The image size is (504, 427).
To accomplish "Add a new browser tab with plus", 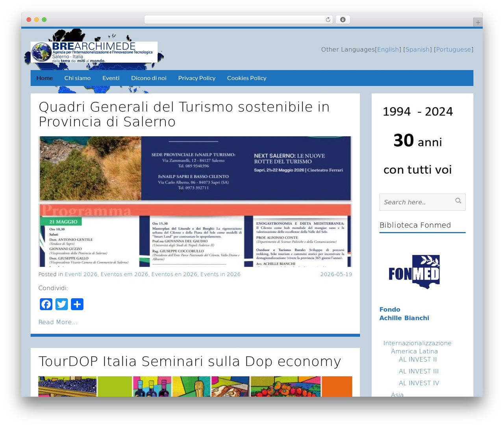I will pyautogui.click(x=478, y=22).
